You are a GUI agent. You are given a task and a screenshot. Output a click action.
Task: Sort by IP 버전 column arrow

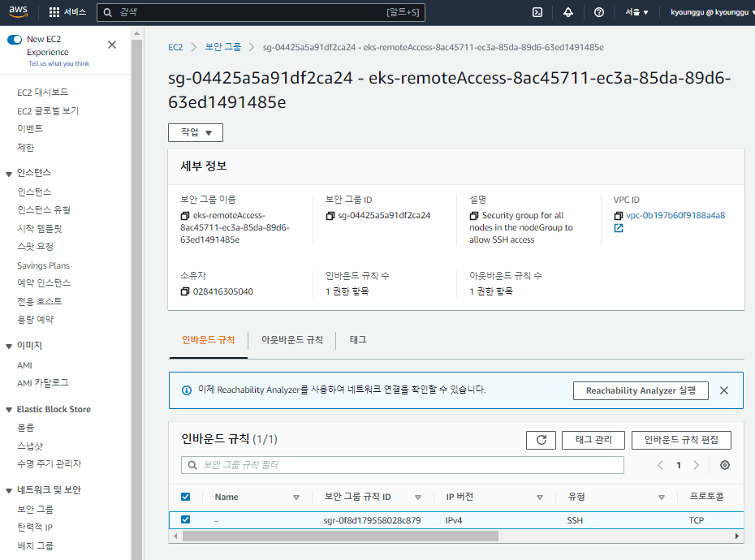coord(540,498)
